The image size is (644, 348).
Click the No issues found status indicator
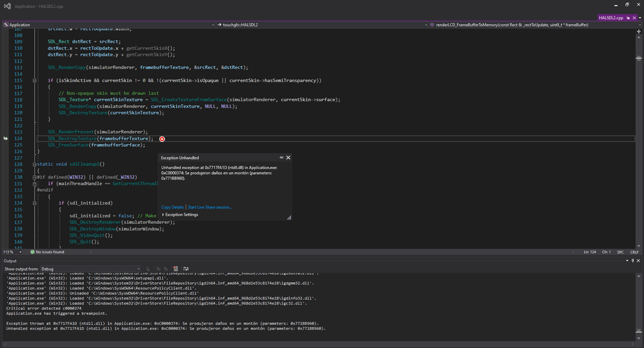(47, 252)
